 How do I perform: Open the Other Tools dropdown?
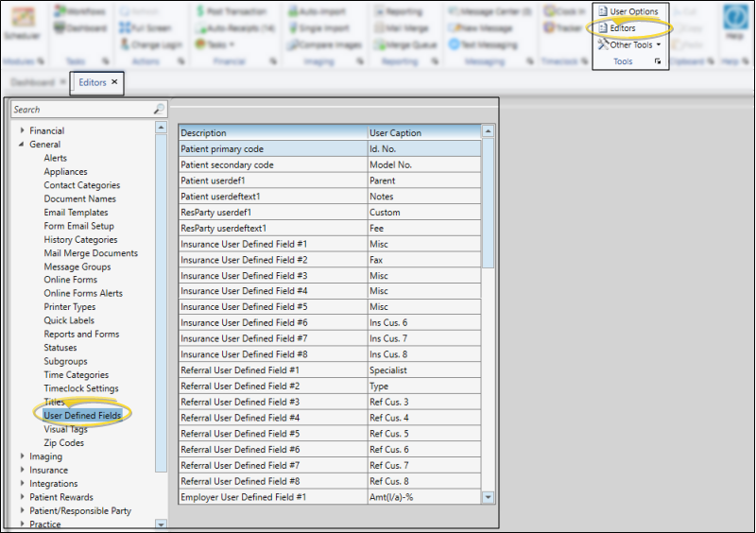click(629, 44)
